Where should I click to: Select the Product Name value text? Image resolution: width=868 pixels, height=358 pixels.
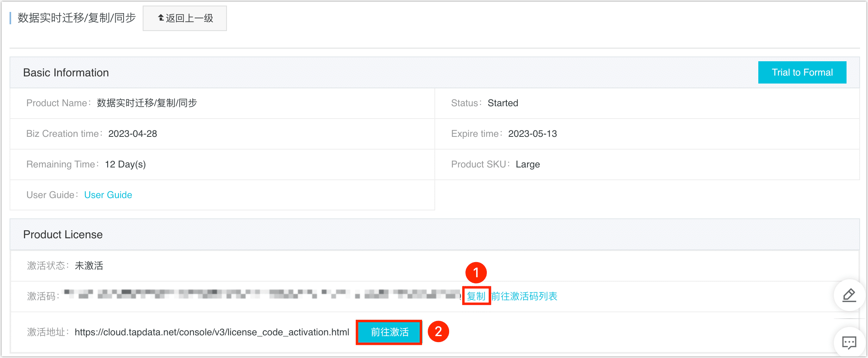pyautogui.click(x=147, y=103)
